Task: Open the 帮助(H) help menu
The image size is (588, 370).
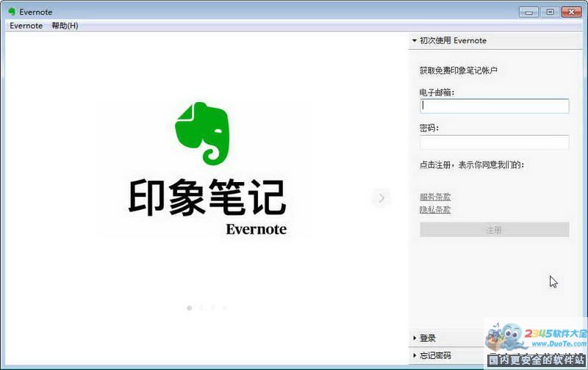Action: [x=65, y=26]
